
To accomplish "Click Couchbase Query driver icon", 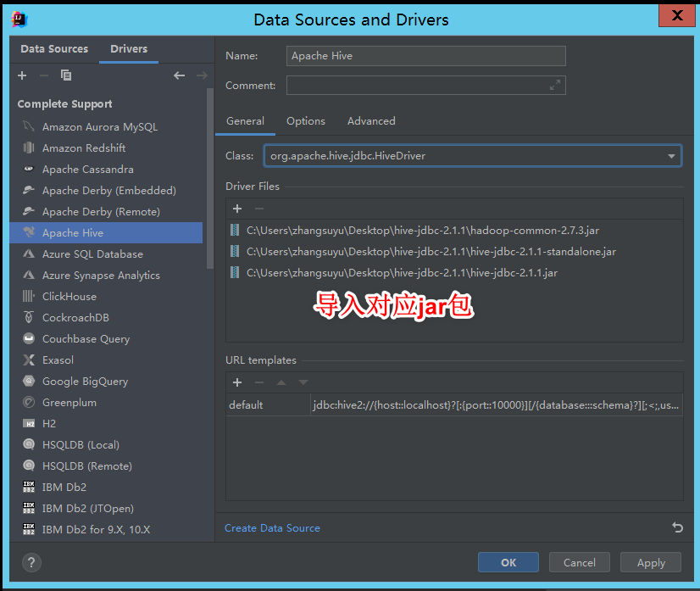I will (x=29, y=338).
